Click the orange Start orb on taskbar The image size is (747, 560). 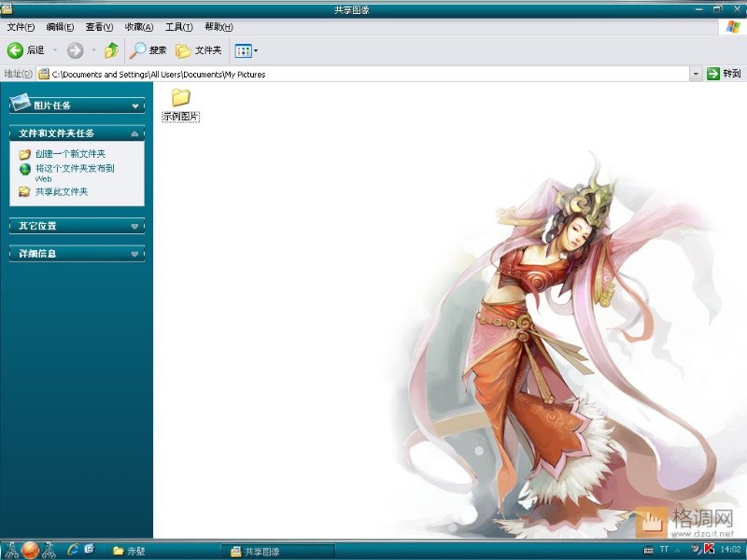tap(31, 551)
